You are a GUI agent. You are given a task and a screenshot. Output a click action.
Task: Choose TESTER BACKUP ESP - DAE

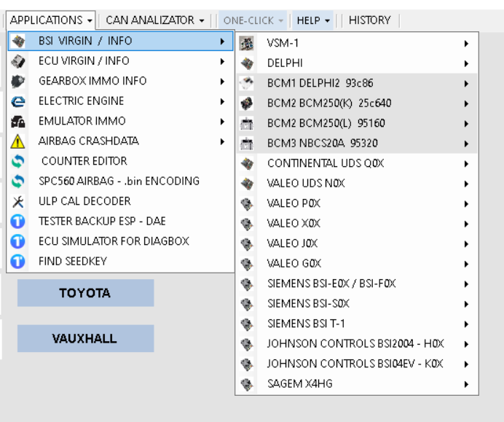click(x=120, y=222)
